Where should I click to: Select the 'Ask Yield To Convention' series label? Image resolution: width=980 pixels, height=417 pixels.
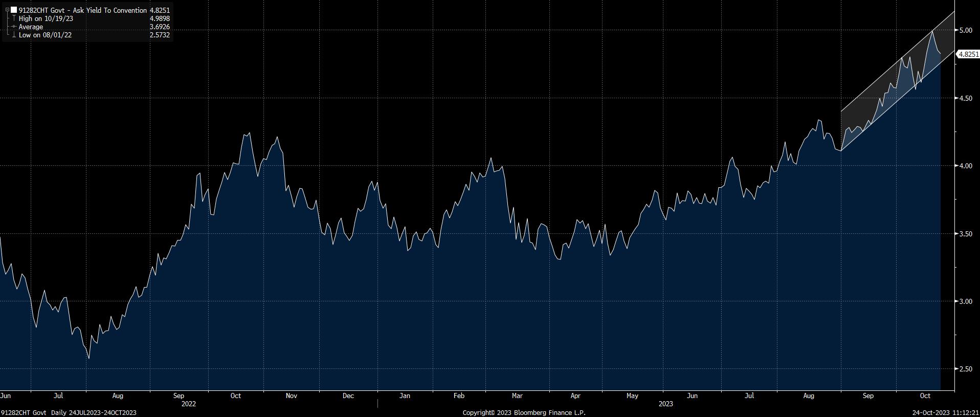[110, 10]
